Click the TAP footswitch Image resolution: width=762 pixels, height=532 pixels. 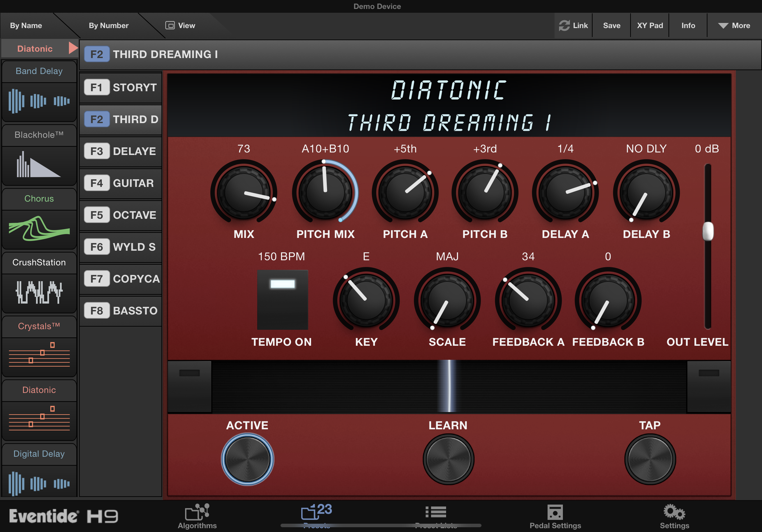650,459
